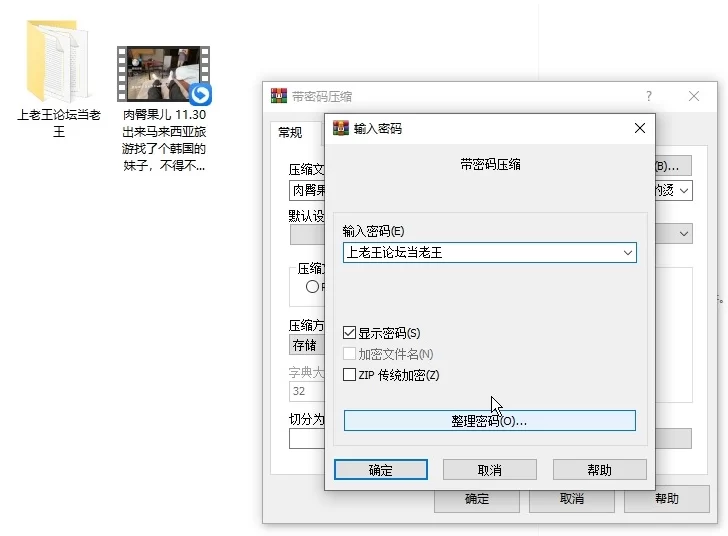The image size is (728, 536).
Task: Click the 带密码压缩 heading in password dialog
Action: pos(490,164)
